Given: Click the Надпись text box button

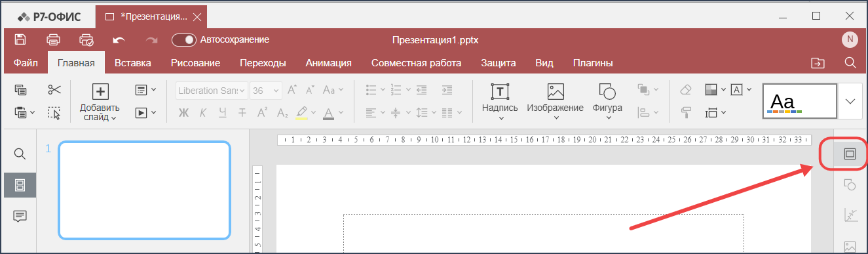Looking at the screenshot, I should [500, 101].
